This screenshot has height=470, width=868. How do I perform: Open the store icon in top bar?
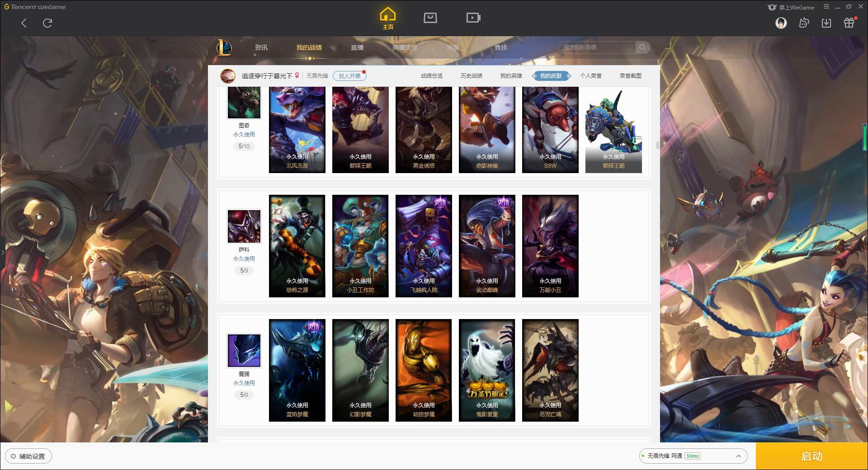(430, 18)
